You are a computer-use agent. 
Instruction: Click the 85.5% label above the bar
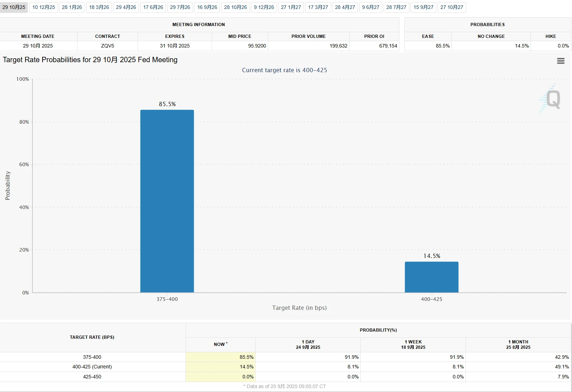(167, 104)
